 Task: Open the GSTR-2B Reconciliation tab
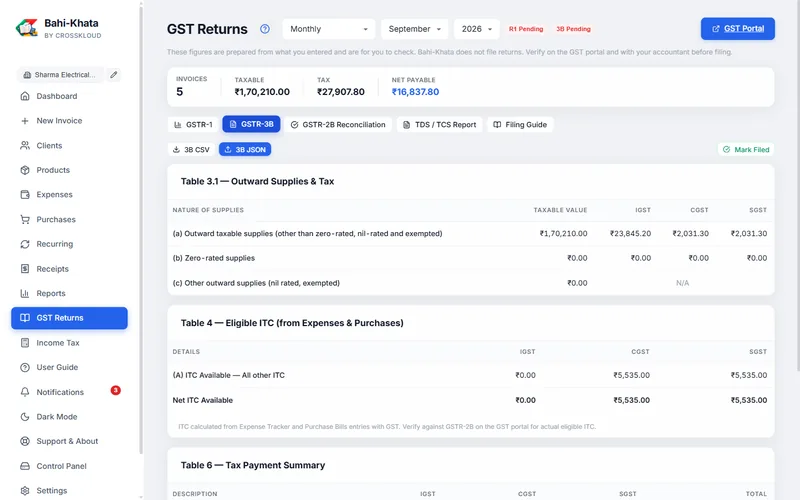pyautogui.click(x=338, y=124)
